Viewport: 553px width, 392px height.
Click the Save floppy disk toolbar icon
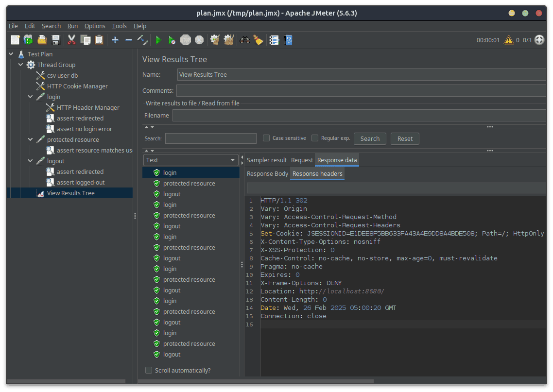click(56, 40)
